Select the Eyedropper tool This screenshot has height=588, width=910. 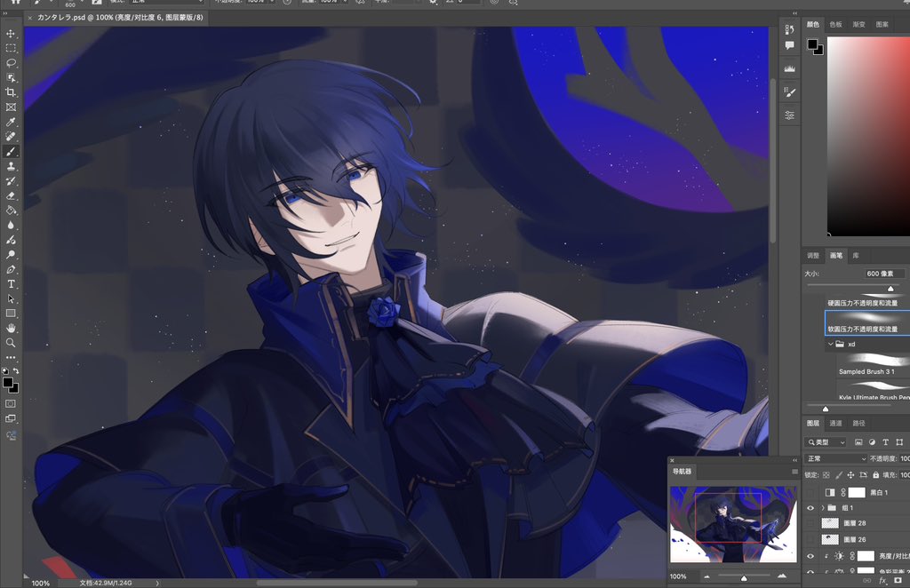pyautogui.click(x=11, y=122)
